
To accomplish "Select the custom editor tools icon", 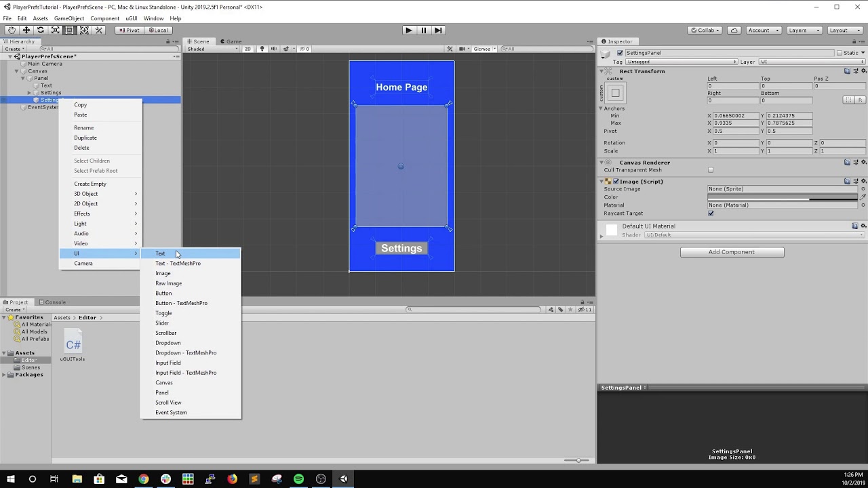I will pyautogui.click(x=99, y=30).
